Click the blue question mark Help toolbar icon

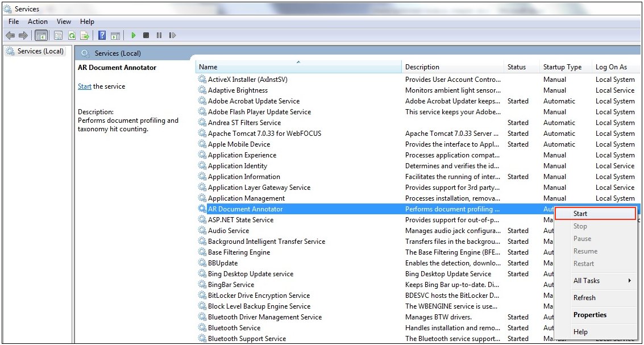click(x=102, y=36)
